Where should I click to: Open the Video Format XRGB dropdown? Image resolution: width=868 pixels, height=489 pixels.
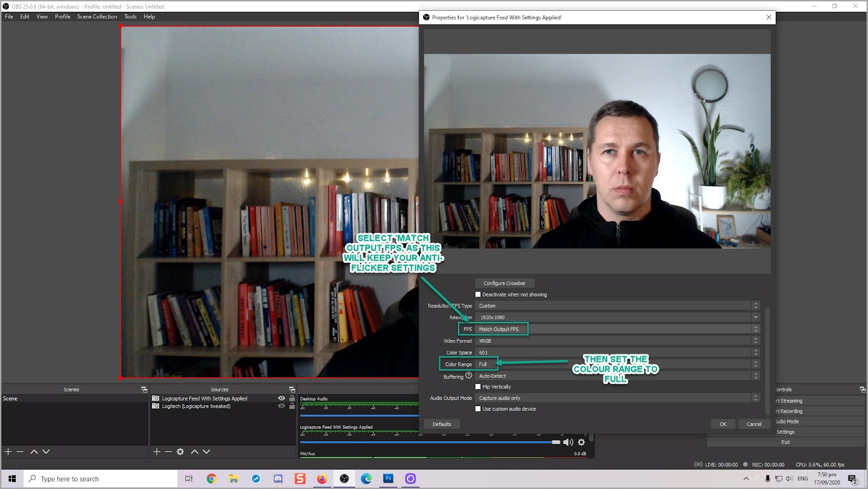[617, 341]
